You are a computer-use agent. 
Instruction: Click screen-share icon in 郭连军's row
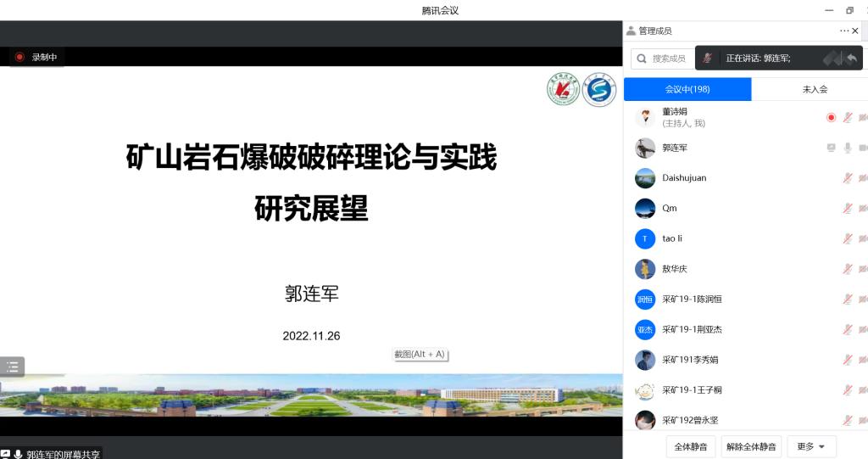[831, 148]
